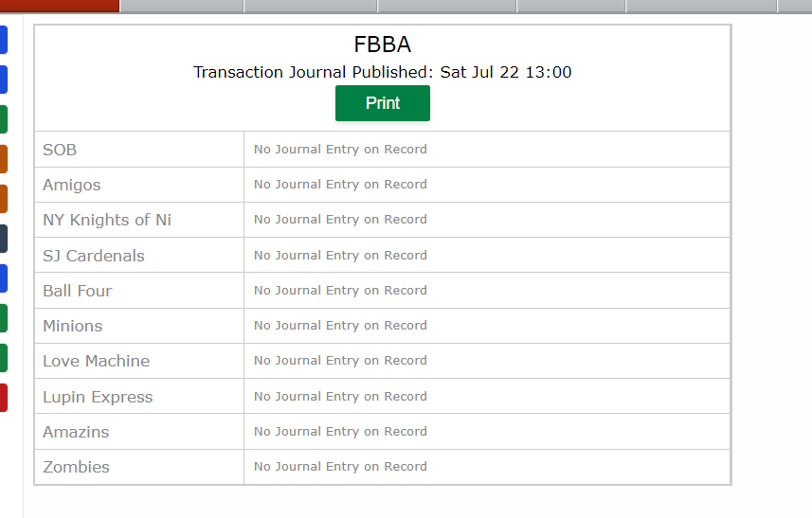Viewport: 812px width, 518px height.
Task: Choose the SJ Cardenals team cell
Action: [x=139, y=255]
